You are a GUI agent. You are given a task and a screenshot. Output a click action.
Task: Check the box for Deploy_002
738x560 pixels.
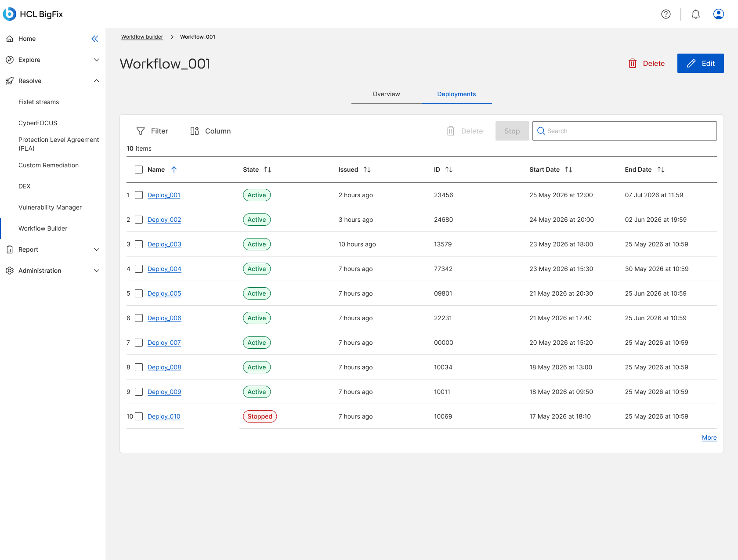click(139, 220)
